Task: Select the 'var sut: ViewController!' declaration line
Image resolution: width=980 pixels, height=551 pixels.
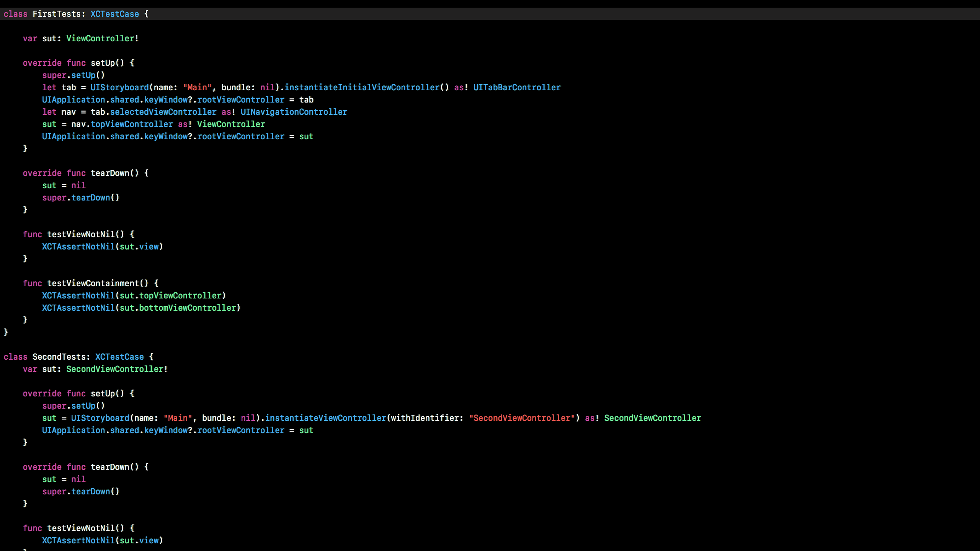Action: (81, 39)
